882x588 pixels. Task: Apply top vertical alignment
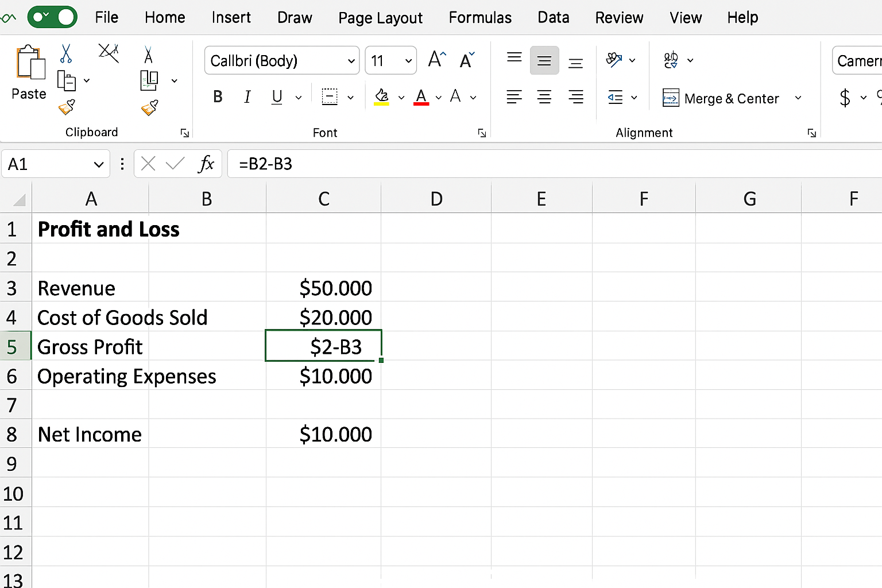[x=514, y=57]
